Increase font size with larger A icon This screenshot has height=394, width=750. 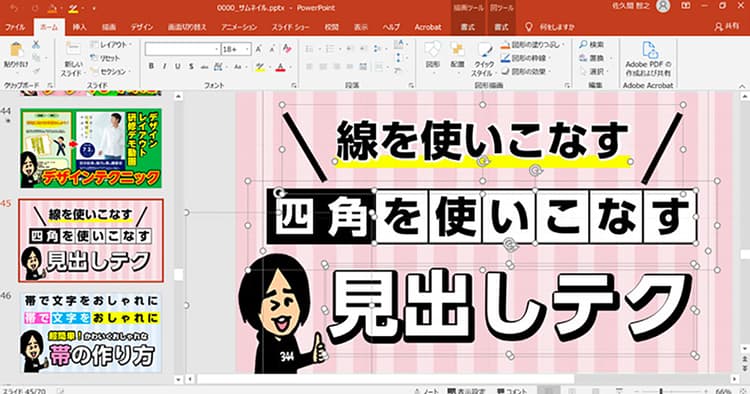click(x=259, y=49)
